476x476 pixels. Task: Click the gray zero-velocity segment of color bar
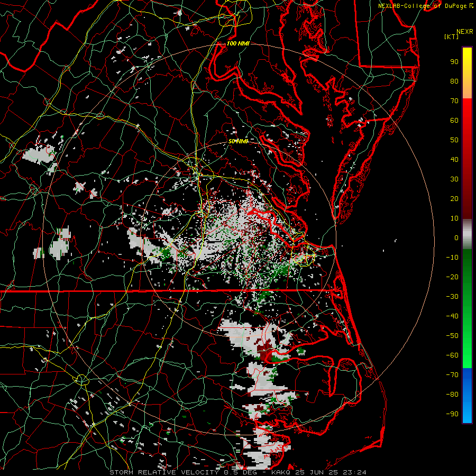coord(467,234)
